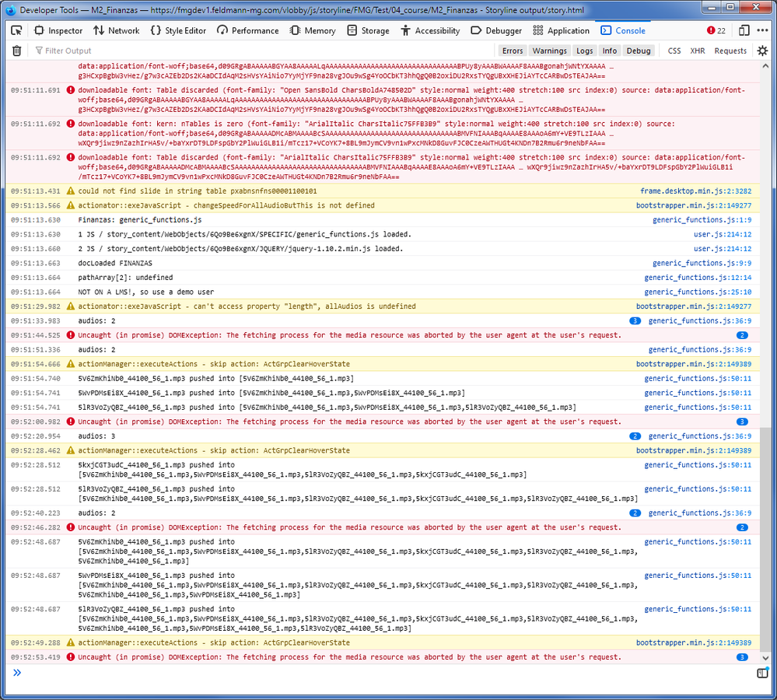Image resolution: width=777 pixels, height=700 pixels.
Task: Click the red error count badge
Action: [x=716, y=30]
